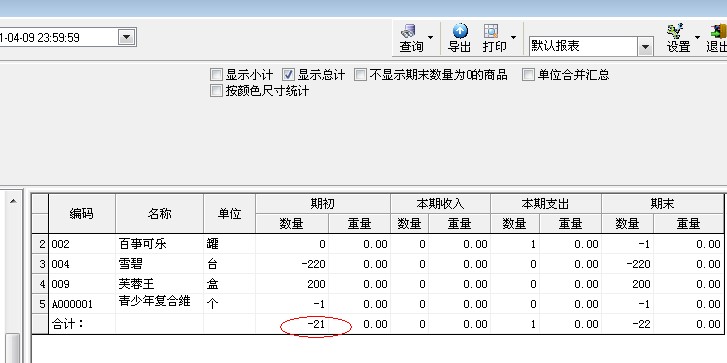Click the 期初 group header
Image resolution: width=727 pixels, height=363 pixels.
click(323, 204)
